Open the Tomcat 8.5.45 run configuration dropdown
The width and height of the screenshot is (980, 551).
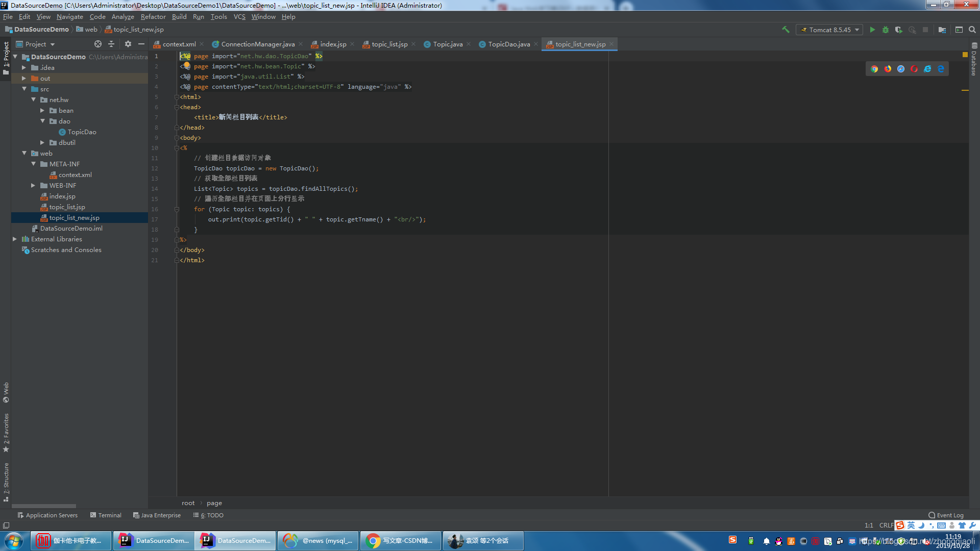(829, 30)
